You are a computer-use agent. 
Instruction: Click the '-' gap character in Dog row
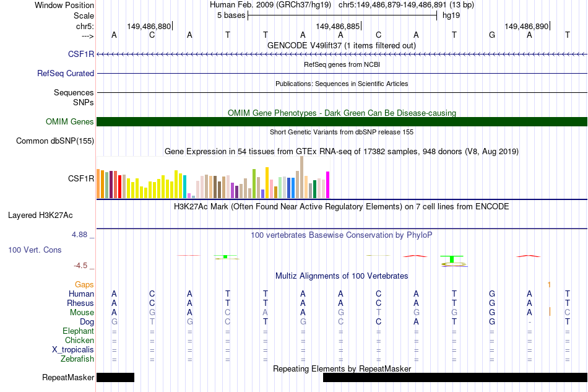(529, 322)
